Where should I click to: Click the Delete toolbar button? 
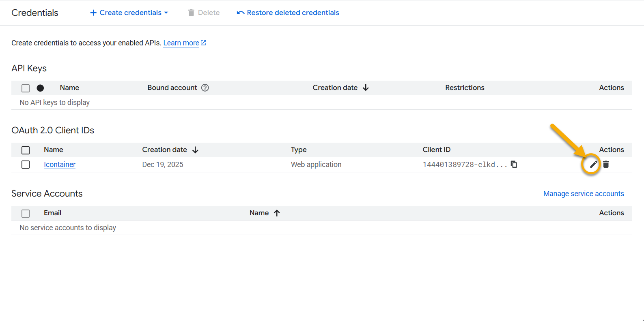click(204, 13)
